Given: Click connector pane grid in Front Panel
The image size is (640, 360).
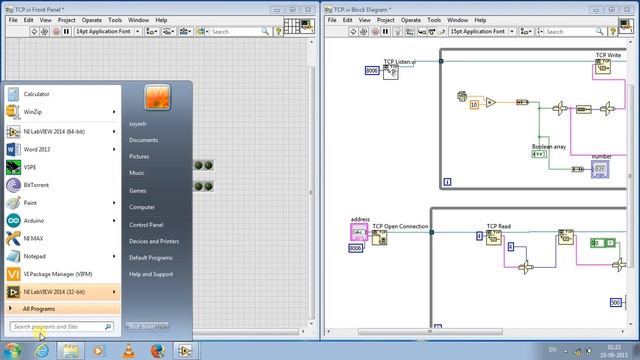Looking at the screenshot, I should pos(291,27).
